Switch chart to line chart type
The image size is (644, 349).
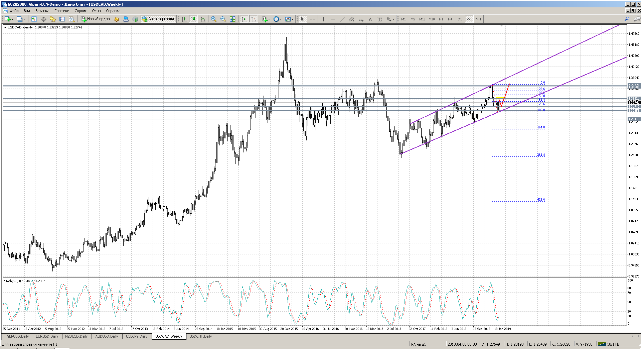pos(203,19)
